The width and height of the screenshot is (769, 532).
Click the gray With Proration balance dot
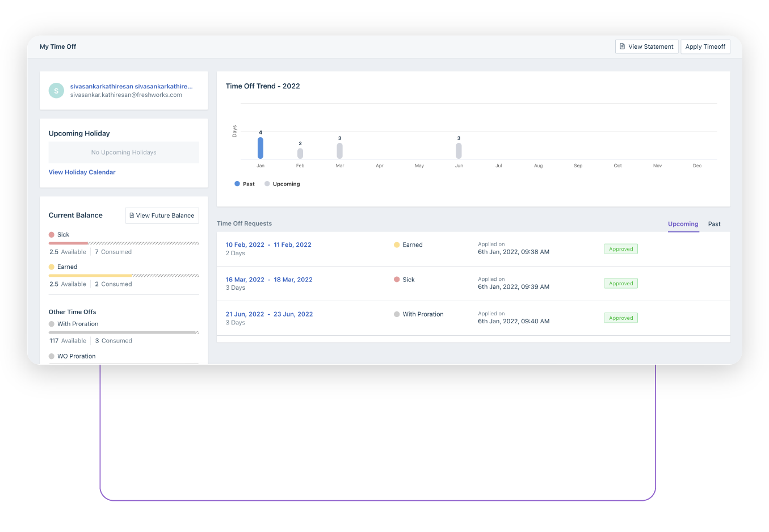click(x=52, y=324)
